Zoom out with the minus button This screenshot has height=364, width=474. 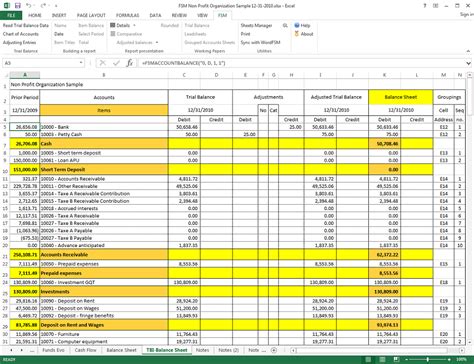(x=407, y=360)
